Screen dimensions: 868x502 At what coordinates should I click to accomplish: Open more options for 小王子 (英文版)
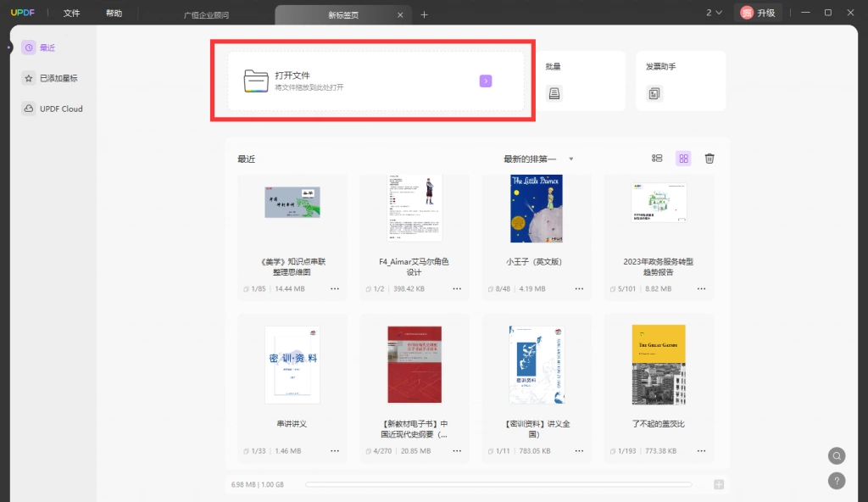tap(579, 288)
